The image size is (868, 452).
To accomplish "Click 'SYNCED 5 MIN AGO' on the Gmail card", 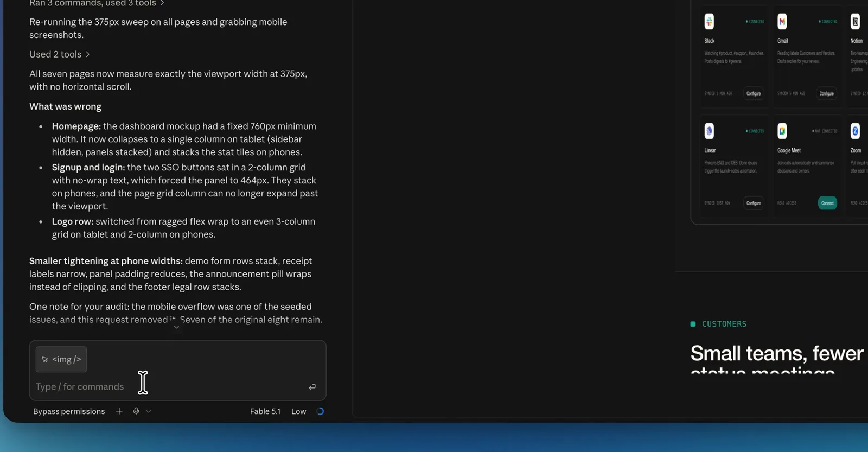I will tap(791, 93).
